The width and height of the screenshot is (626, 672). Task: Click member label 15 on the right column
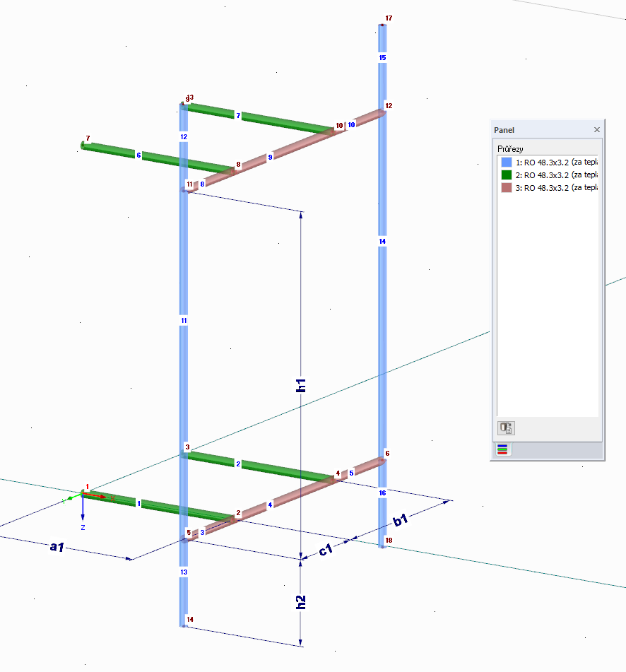tap(382, 57)
